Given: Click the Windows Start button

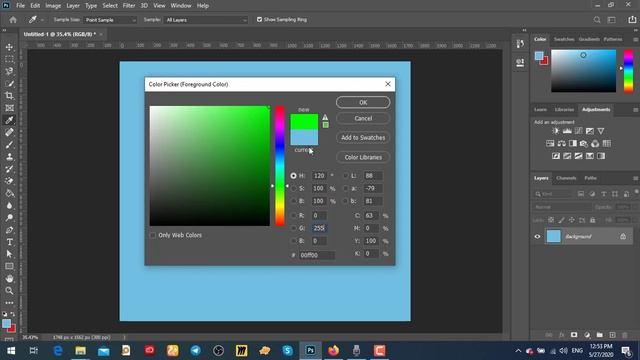Looking at the screenshot, I should (x=11, y=350).
